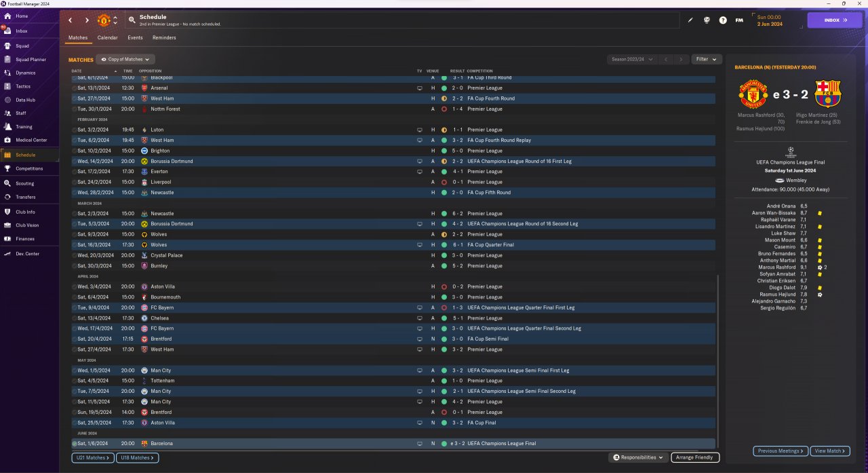This screenshot has height=473, width=868.
Task: Go back with the left navigation arrow
Action: tap(70, 20)
